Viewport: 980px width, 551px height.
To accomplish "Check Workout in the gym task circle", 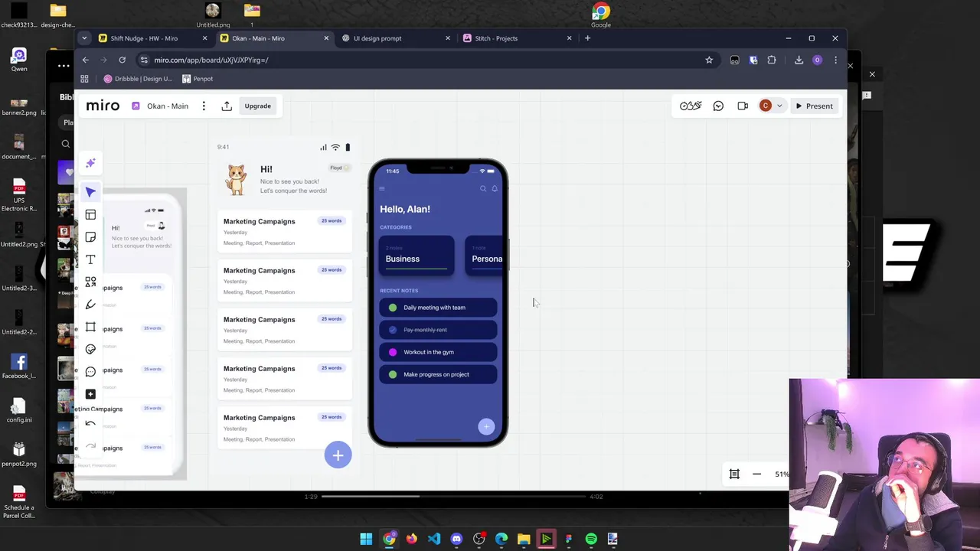I will tap(393, 352).
